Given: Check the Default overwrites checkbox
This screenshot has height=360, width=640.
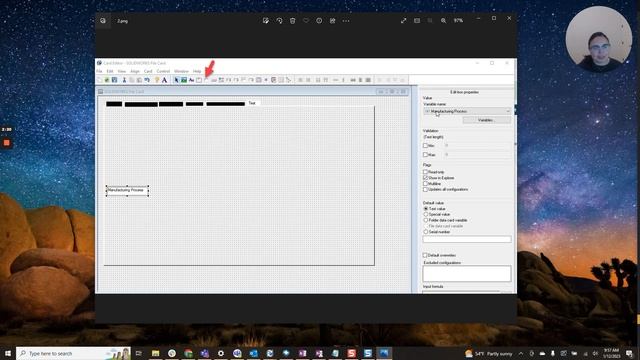Looking at the screenshot, I should pyautogui.click(x=425, y=255).
